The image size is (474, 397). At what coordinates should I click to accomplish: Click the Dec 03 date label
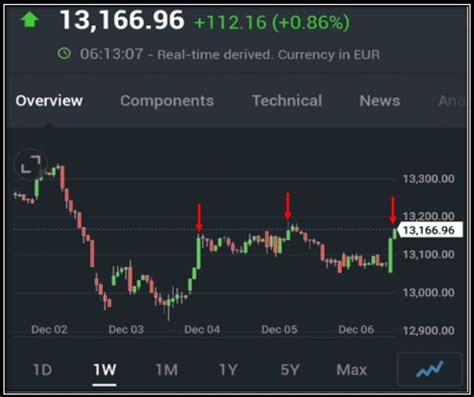coord(126,330)
